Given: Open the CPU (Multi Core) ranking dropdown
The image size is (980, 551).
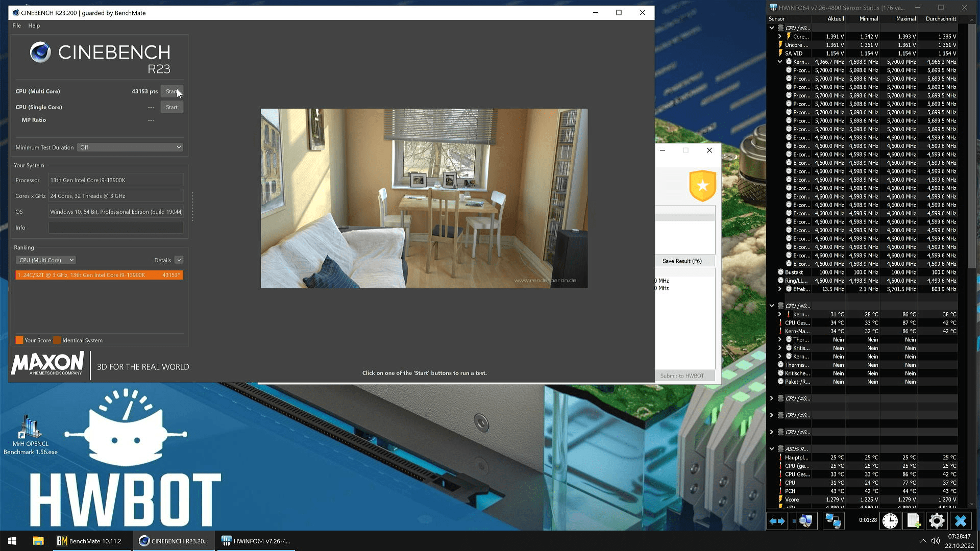Looking at the screenshot, I should pyautogui.click(x=45, y=260).
